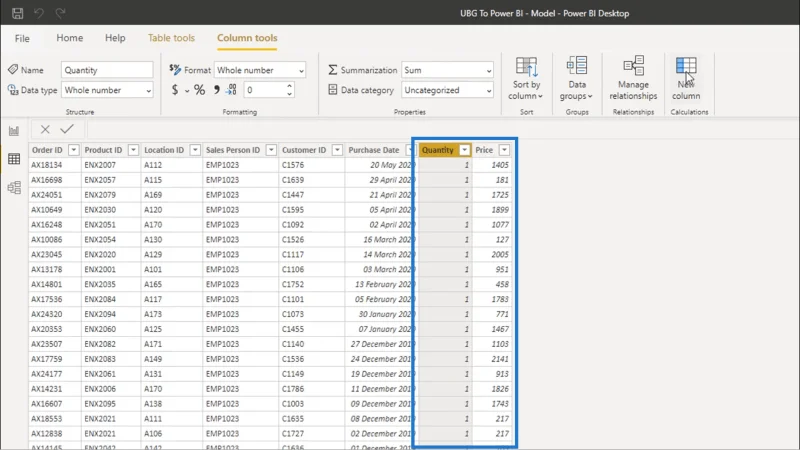This screenshot has width=800, height=450.
Task: Click the decimal places icon
Action: pyautogui.click(x=232, y=90)
